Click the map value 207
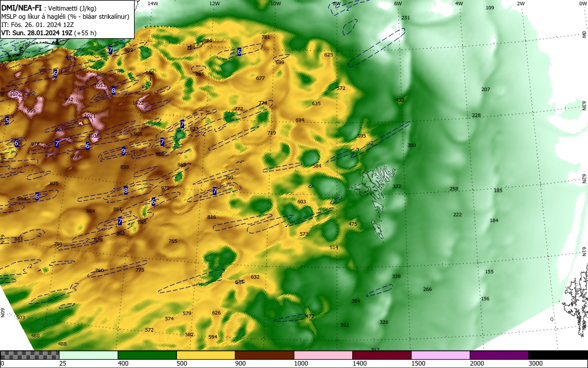 tap(486, 89)
